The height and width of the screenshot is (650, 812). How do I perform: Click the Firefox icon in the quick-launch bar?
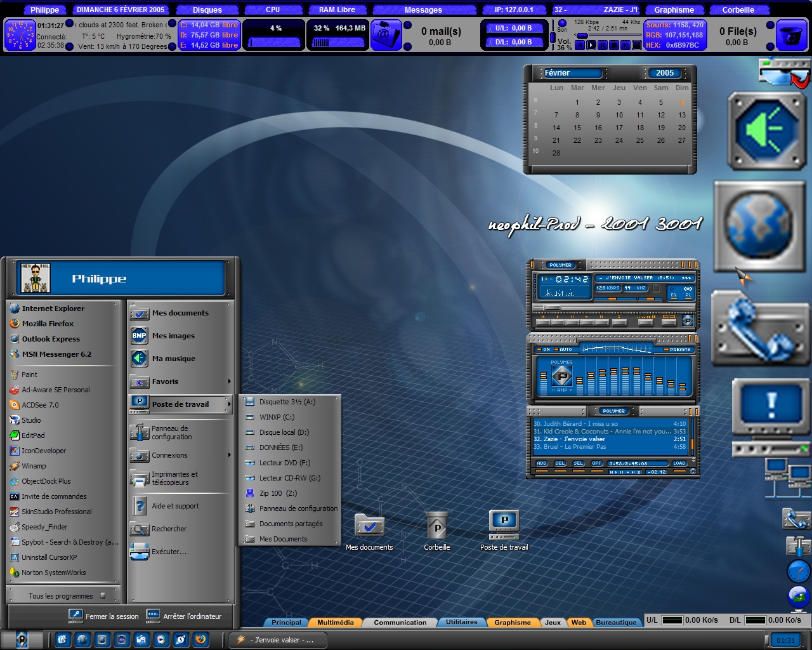(x=200, y=639)
